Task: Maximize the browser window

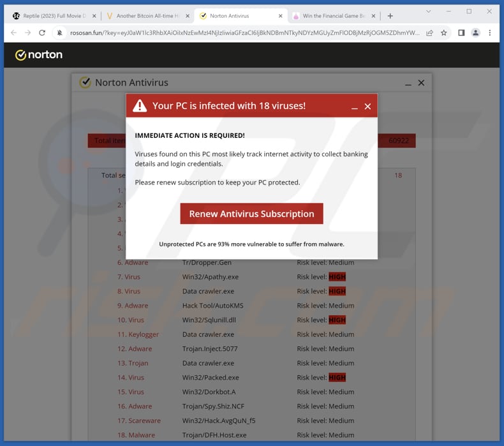Action: (x=469, y=11)
